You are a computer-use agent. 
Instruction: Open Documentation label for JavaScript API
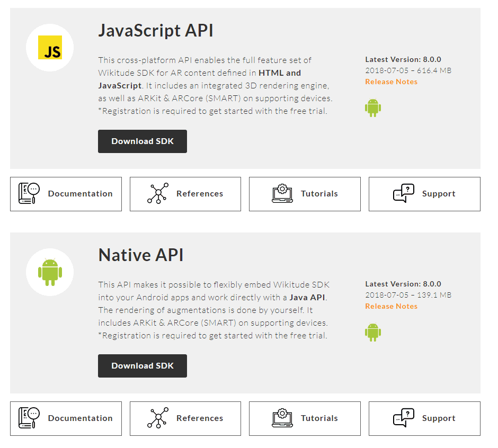coord(81,194)
